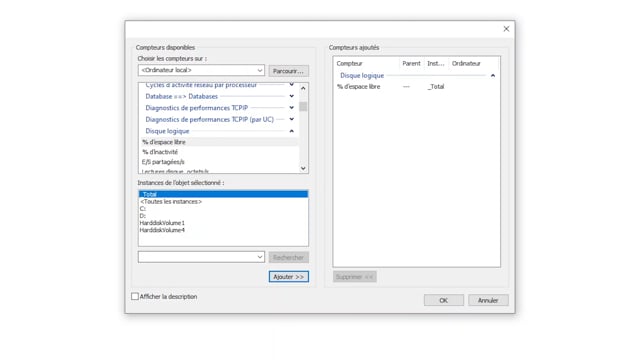The height and width of the screenshot is (360, 640).
Task: Select the 'D:' instance
Action: pos(223,216)
